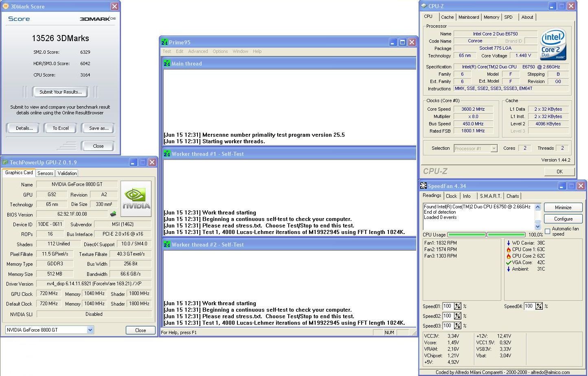The image size is (588, 376).
Task: Open the SpeedFan Charts tab
Action: click(x=513, y=196)
